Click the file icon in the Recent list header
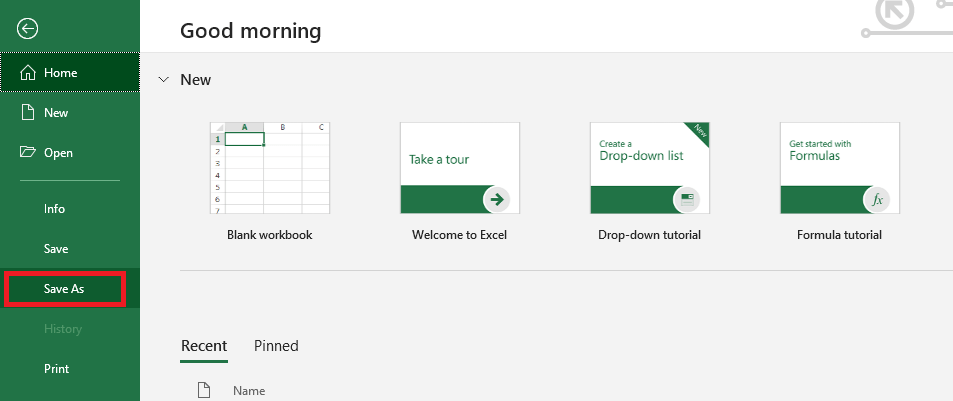Viewport: 953px width, 401px height. (204, 389)
